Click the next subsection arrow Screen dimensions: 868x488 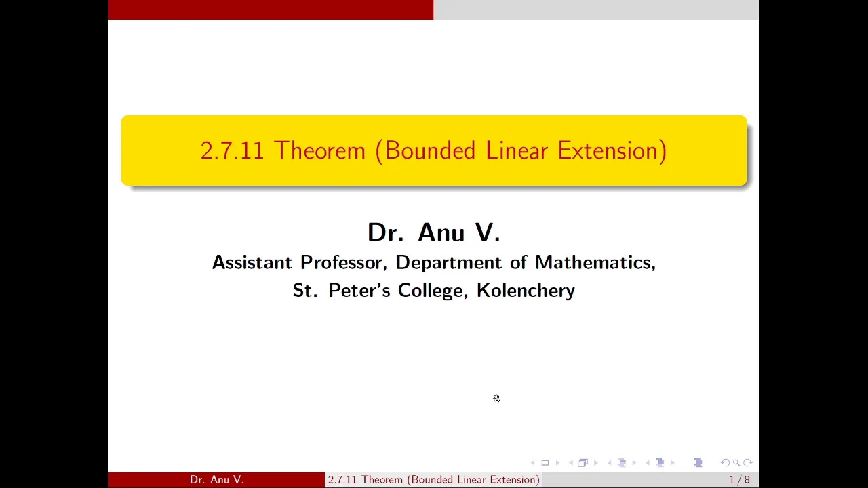(634, 463)
